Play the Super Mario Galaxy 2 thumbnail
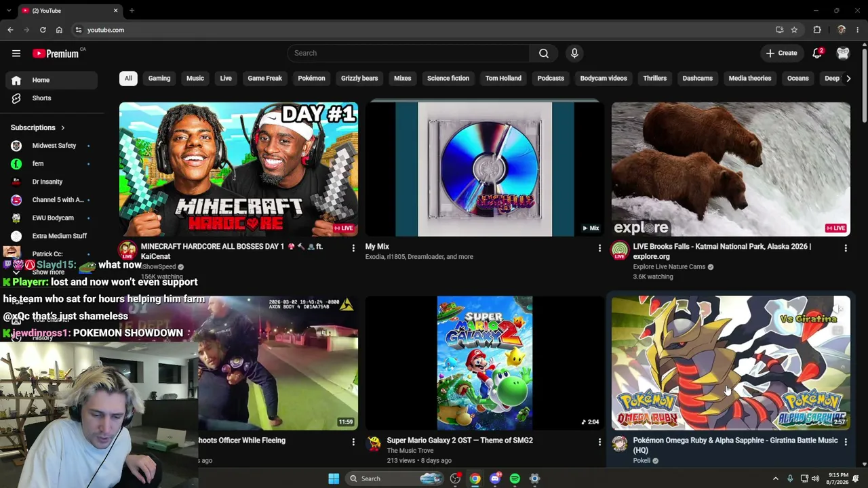This screenshot has height=488, width=868. pos(485,363)
